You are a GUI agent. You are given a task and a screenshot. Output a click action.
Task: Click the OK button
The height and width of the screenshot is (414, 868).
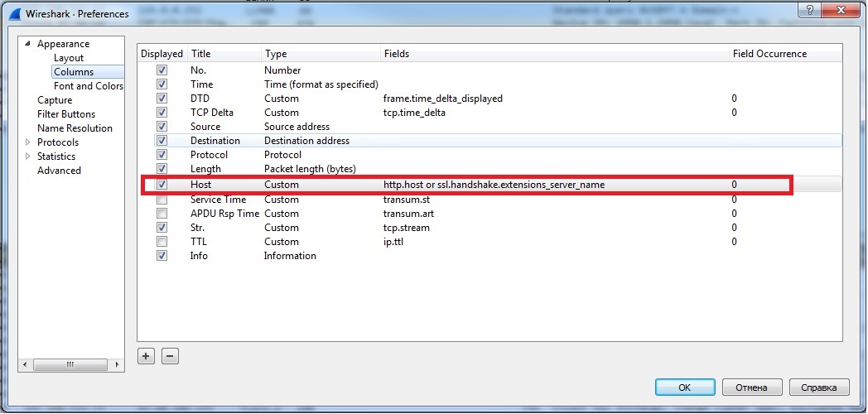(x=685, y=388)
